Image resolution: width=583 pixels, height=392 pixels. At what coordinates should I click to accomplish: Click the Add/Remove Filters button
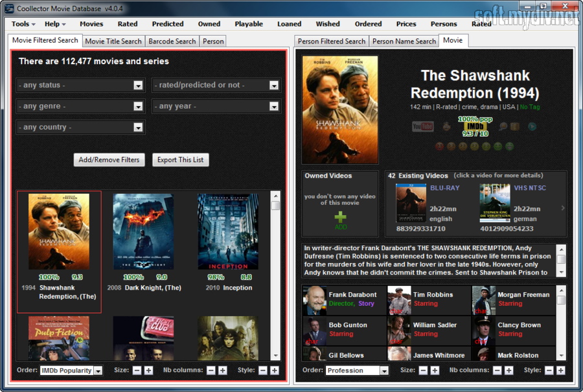coord(109,160)
